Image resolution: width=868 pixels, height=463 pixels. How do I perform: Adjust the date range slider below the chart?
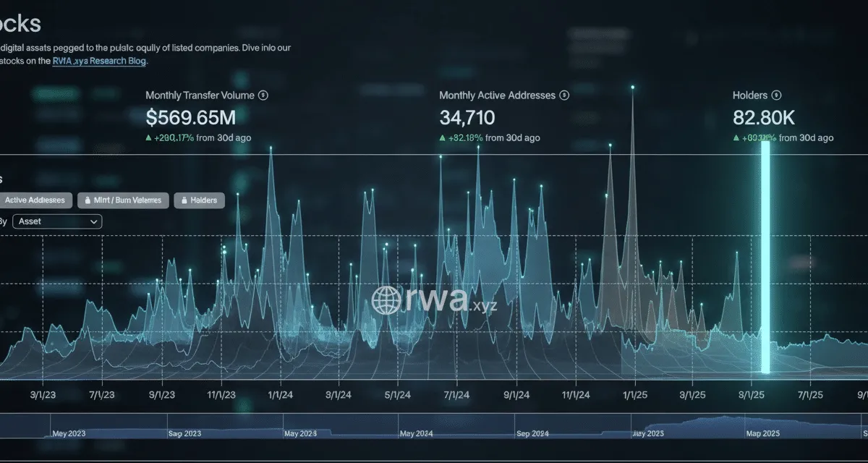[434, 425]
